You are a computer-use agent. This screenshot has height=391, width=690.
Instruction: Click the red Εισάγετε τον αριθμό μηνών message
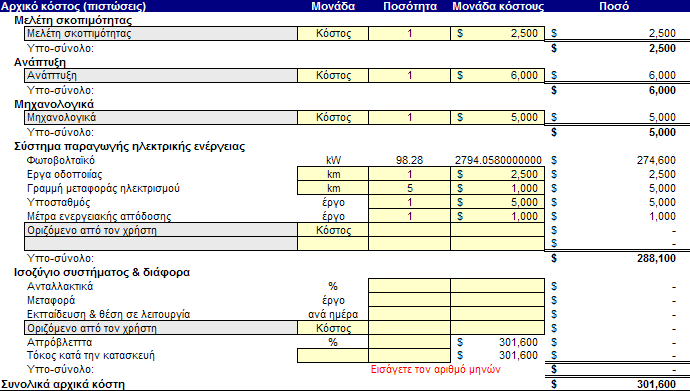pos(435,369)
